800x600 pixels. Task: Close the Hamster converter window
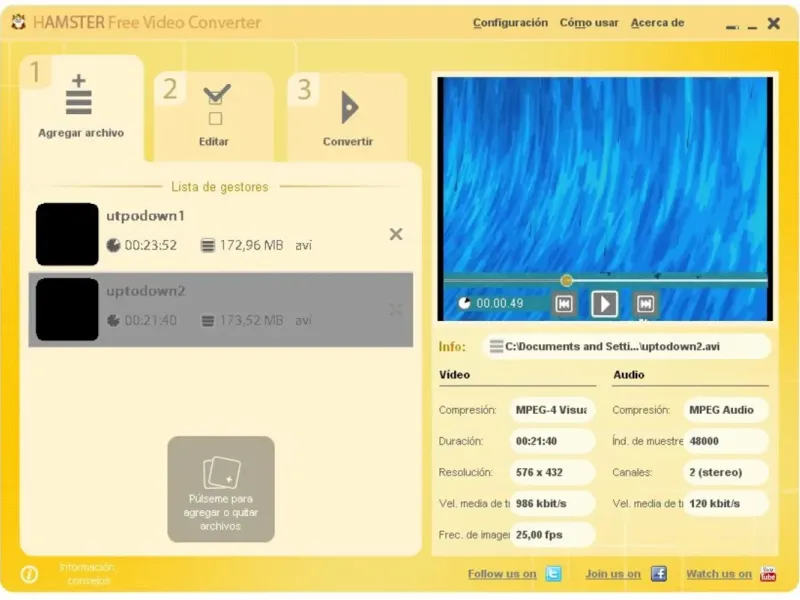point(773,23)
